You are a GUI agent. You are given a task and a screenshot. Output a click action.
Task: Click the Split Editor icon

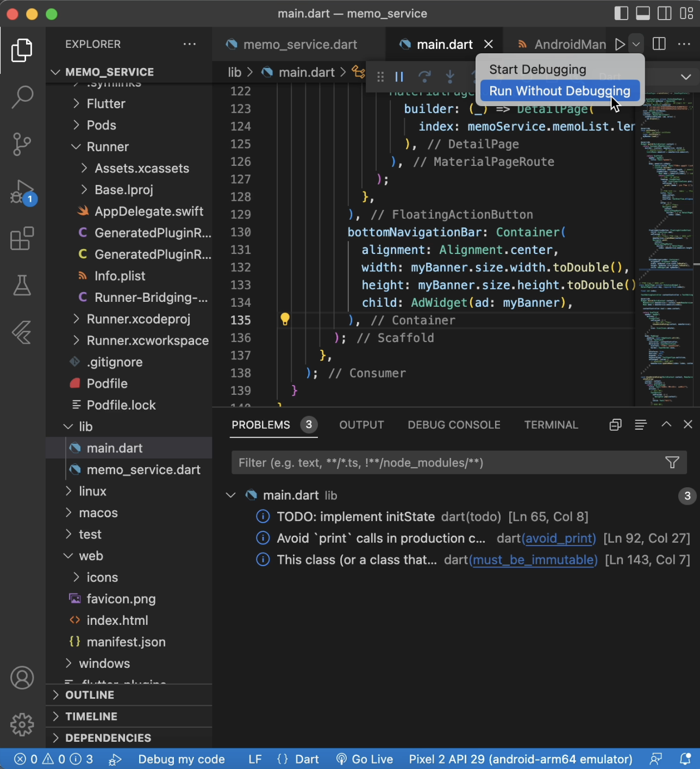pyautogui.click(x=659, y=44)
